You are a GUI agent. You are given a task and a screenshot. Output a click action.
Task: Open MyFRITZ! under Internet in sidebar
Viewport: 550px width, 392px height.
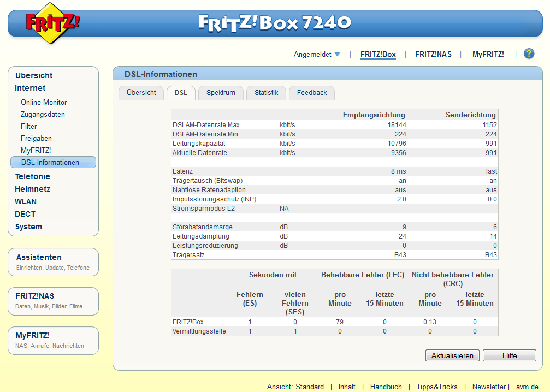(36, 150)
